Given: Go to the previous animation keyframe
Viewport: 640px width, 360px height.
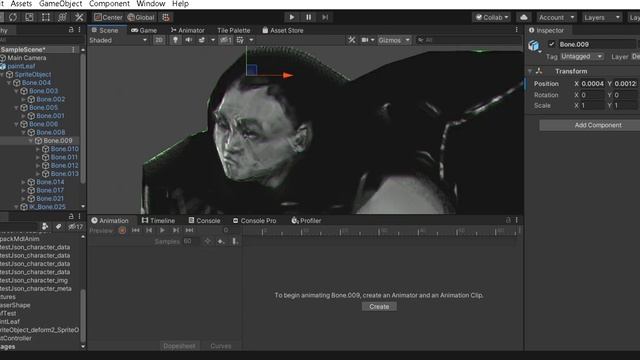Looking at the screenshot, I should click(x=149, y=230).
